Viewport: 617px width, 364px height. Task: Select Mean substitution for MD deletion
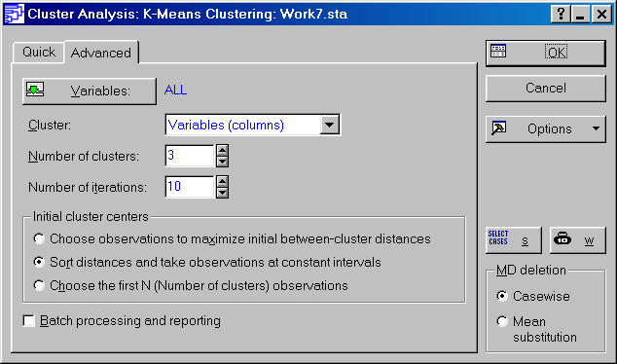(x=502, y=321)
